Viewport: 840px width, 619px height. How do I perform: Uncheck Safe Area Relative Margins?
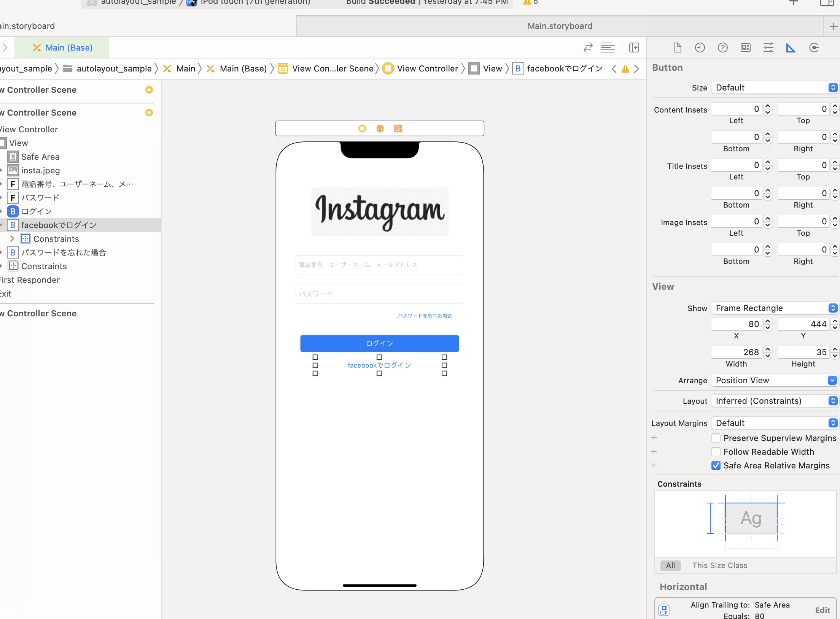coord(716,465)
